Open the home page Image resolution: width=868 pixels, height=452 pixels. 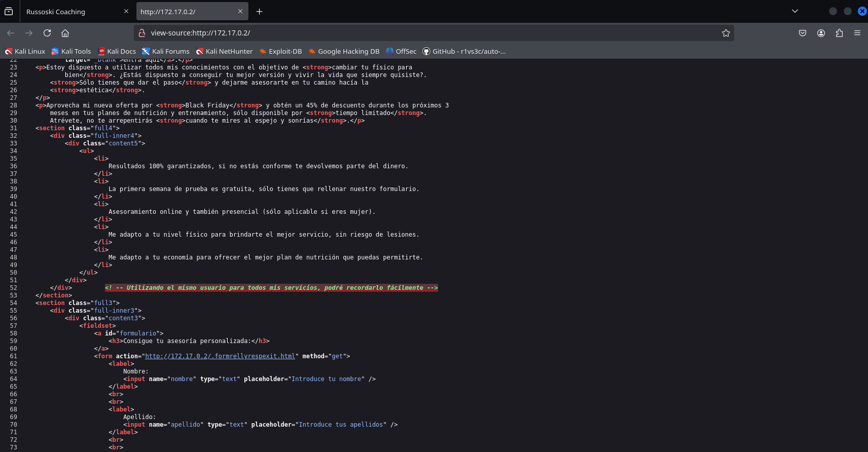click(x=65, y=33)
